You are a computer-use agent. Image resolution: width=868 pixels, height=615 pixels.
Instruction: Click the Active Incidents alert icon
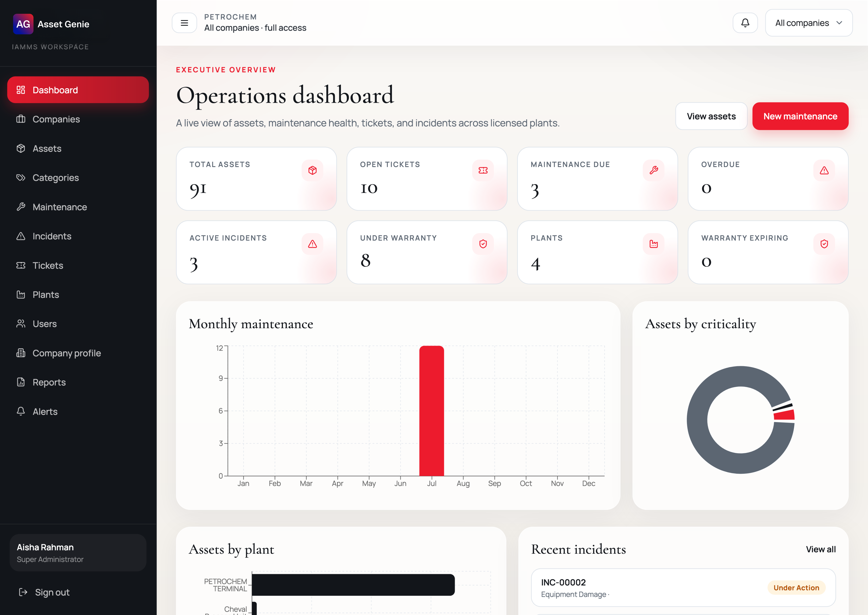tap(312, 244)
